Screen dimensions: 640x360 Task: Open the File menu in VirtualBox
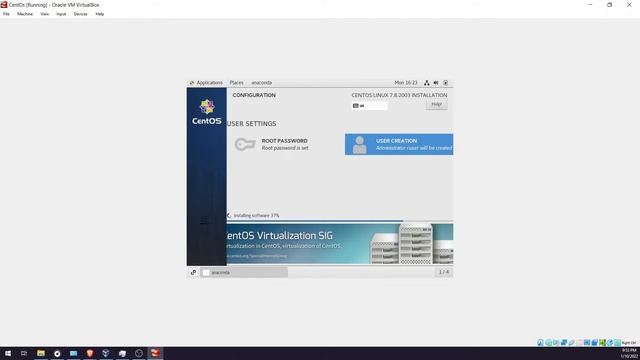6,14
